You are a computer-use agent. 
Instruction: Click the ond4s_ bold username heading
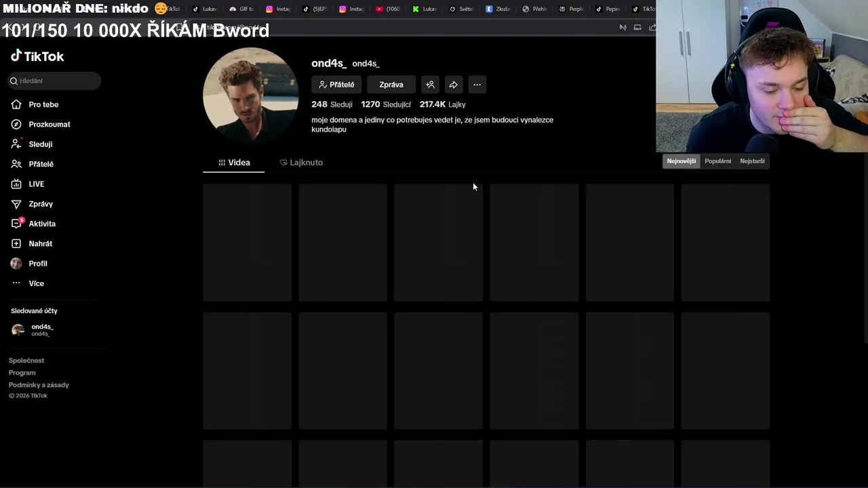pos(329,63)
